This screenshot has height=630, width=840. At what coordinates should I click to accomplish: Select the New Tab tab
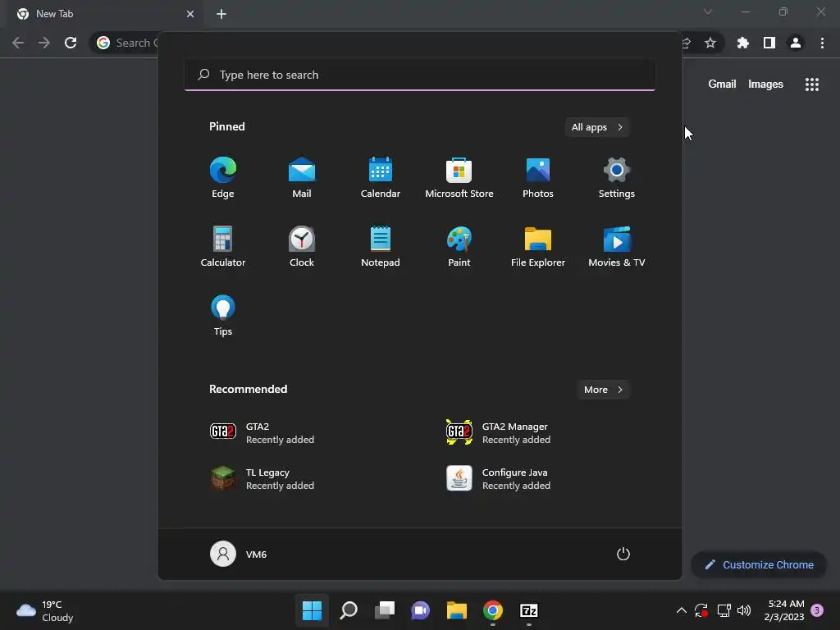[105, 14]
